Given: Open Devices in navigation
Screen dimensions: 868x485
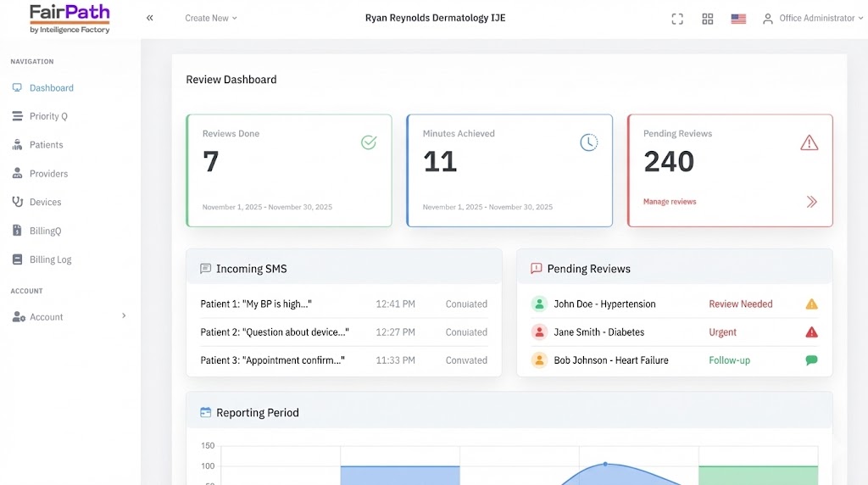Looking at the screenshot, I should [x=46, y=202].
